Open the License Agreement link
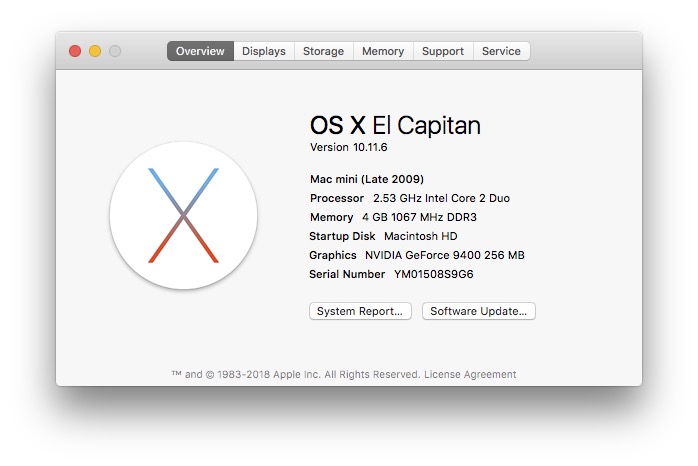 (470, 374)
